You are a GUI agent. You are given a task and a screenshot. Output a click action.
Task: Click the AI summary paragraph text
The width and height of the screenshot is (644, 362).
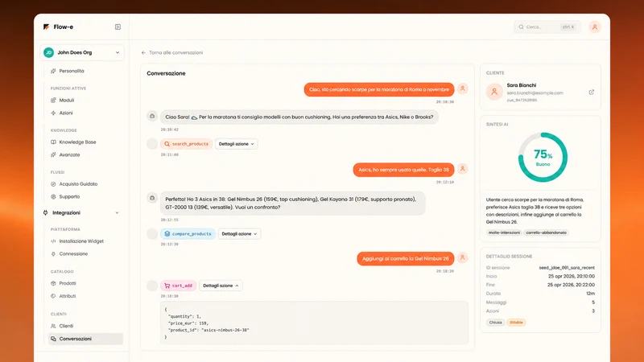(535, 211)
